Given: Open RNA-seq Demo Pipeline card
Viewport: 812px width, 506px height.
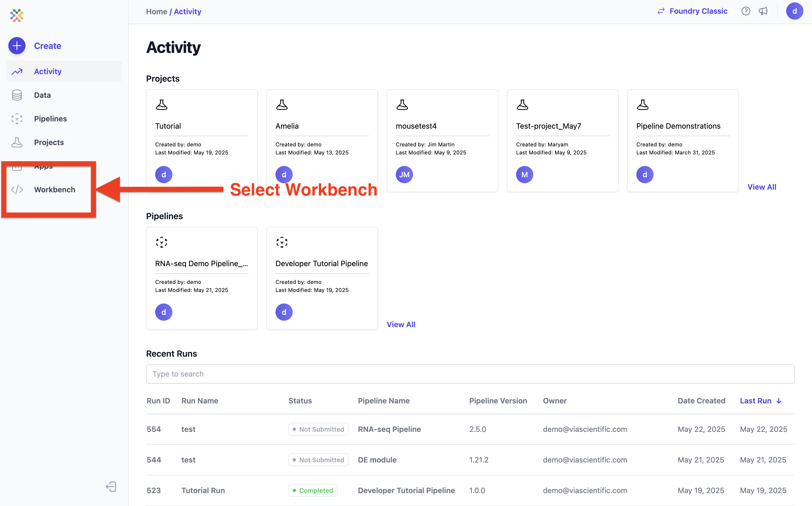Looking at the screenshot, I should 202,278.
